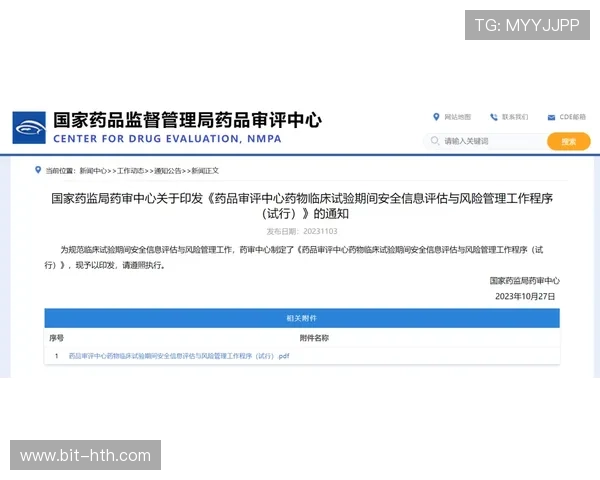This screenshot has height=480, width=600.
Task: Click the 附件名称 column header
Action: (314, 338)
